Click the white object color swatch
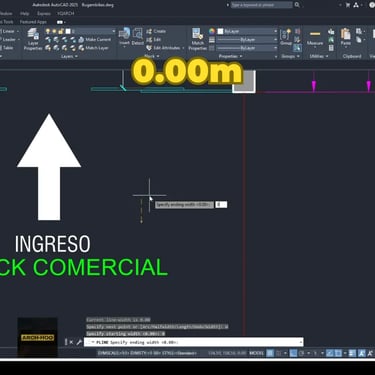375x375 pixels. [x=220, y=31]
